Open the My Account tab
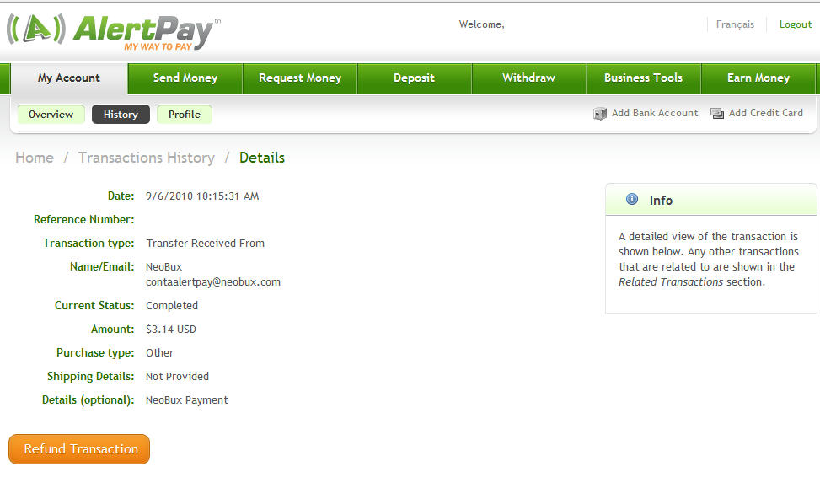The image size is (820, 504). pos(69,78)
